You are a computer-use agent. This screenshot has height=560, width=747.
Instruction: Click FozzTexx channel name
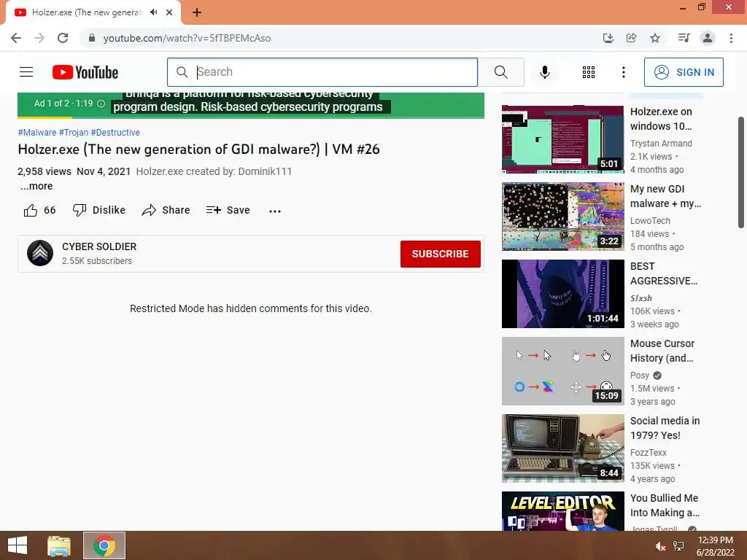click(x=649, y=452)
